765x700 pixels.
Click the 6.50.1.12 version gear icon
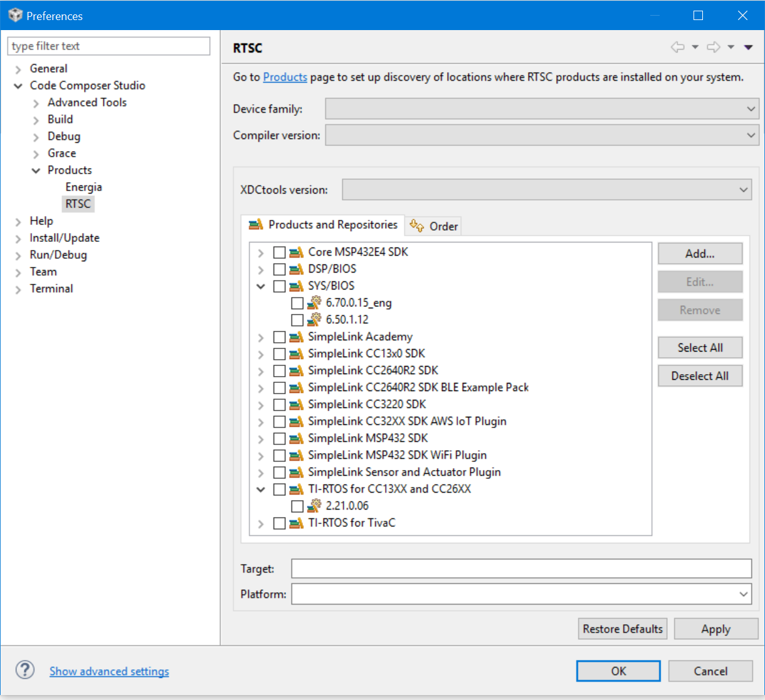[x=314, y=320]
